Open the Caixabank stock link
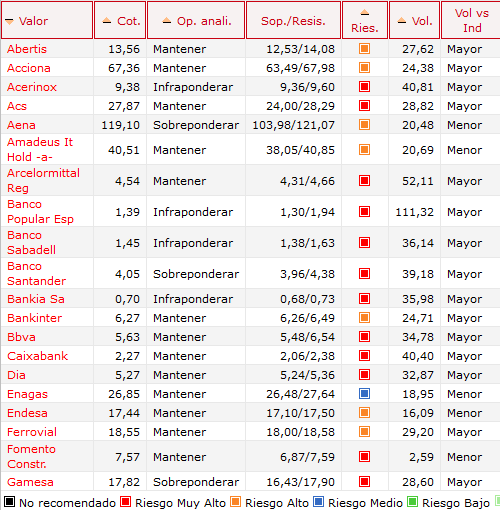This screenshot has width=500, height=510. (x=37, y=356)
